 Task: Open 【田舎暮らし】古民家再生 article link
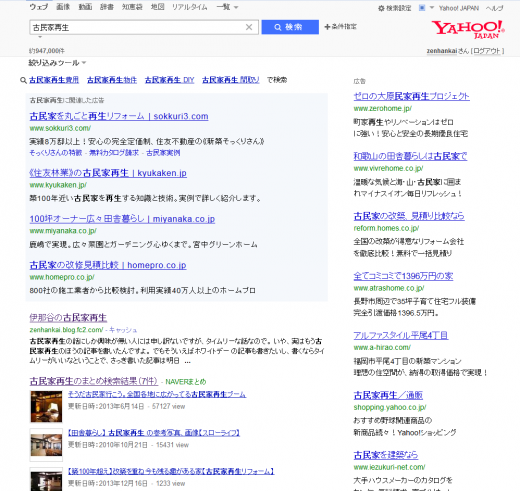[x=154, y=433]
